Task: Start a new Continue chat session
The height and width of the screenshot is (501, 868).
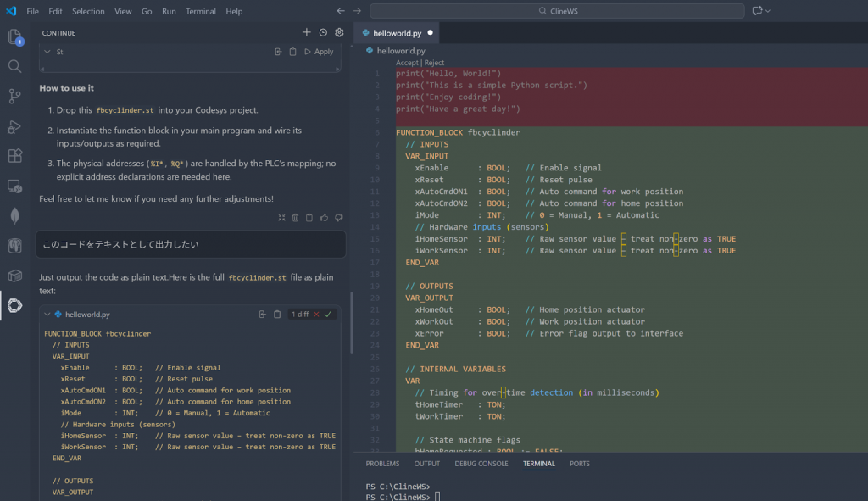Action: click(307, 32)
